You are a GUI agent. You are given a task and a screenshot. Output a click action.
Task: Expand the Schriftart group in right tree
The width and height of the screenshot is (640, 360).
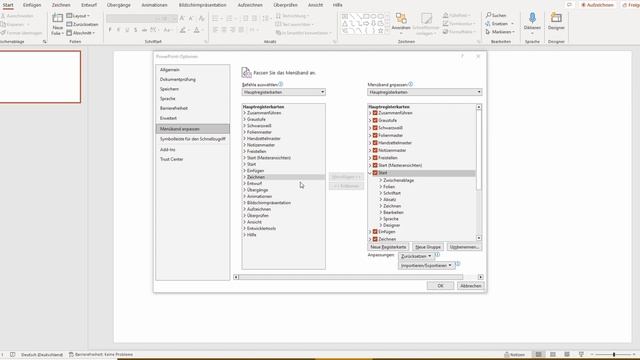(x=380, y=193)
